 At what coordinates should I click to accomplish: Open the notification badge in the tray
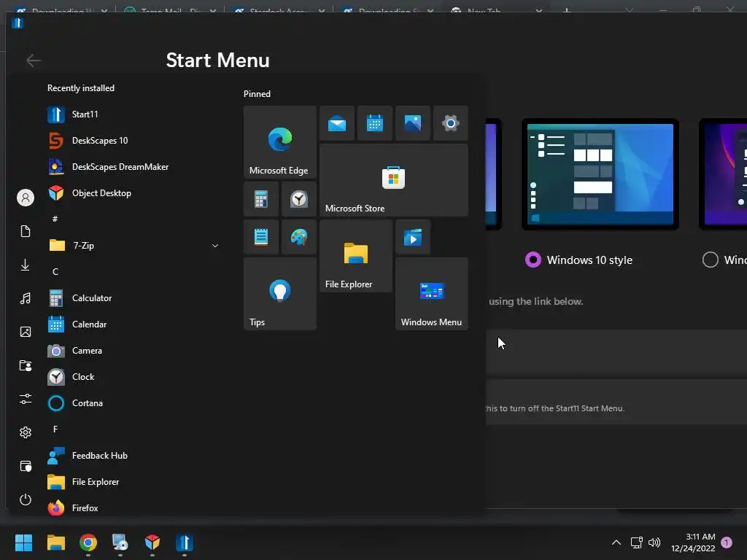pos(727,542)
